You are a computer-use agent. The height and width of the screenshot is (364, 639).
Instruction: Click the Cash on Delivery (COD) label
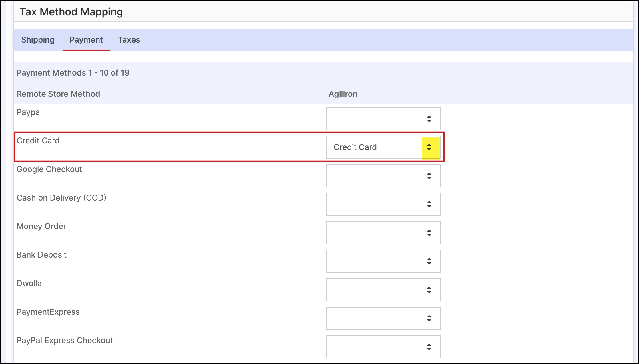61,198
